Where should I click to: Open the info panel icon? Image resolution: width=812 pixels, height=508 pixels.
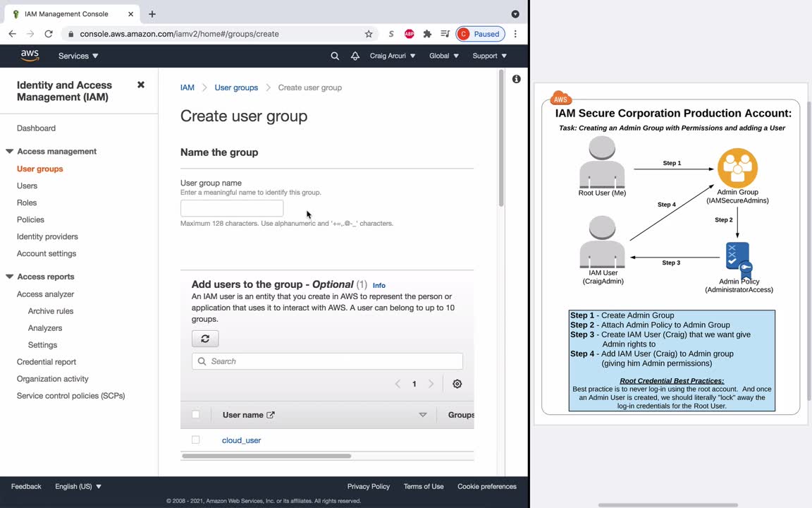(x=516, y=79)
